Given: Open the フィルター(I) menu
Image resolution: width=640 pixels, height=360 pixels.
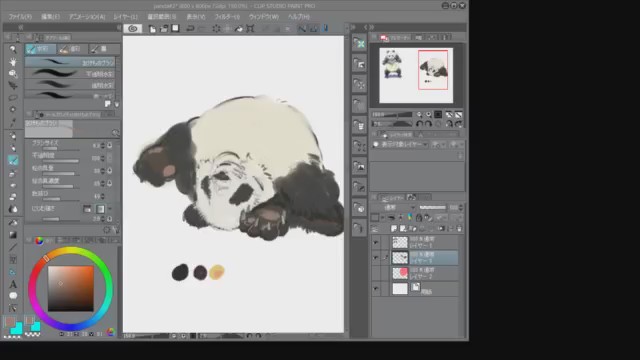Looking at the screenshot, I should 227,17.
